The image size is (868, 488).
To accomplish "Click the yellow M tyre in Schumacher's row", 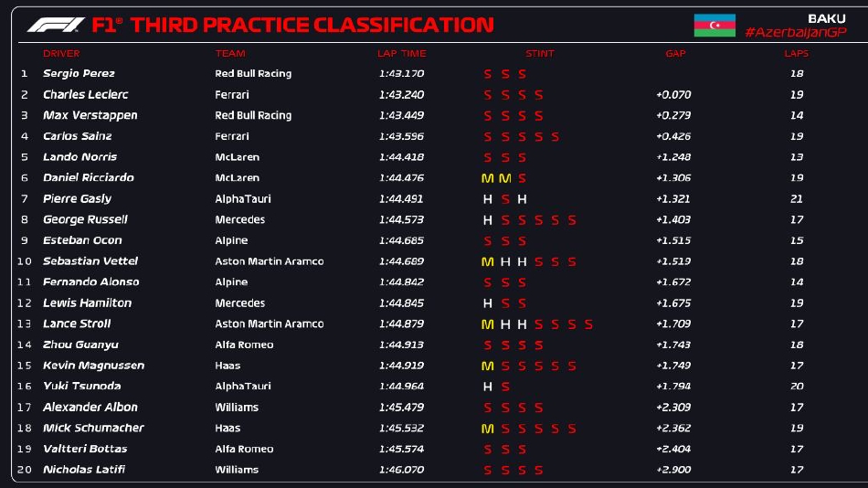I will (487, 429).
